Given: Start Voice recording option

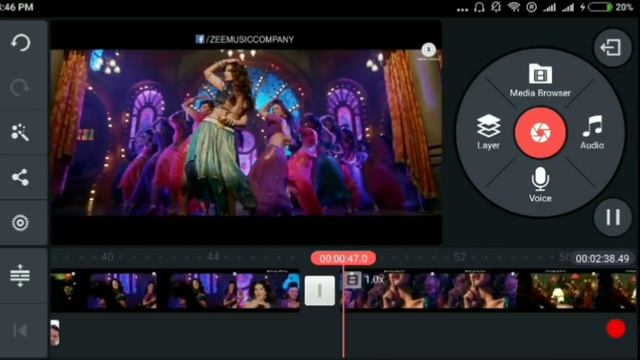Looking at the screenshot, I should coord(540,184).
